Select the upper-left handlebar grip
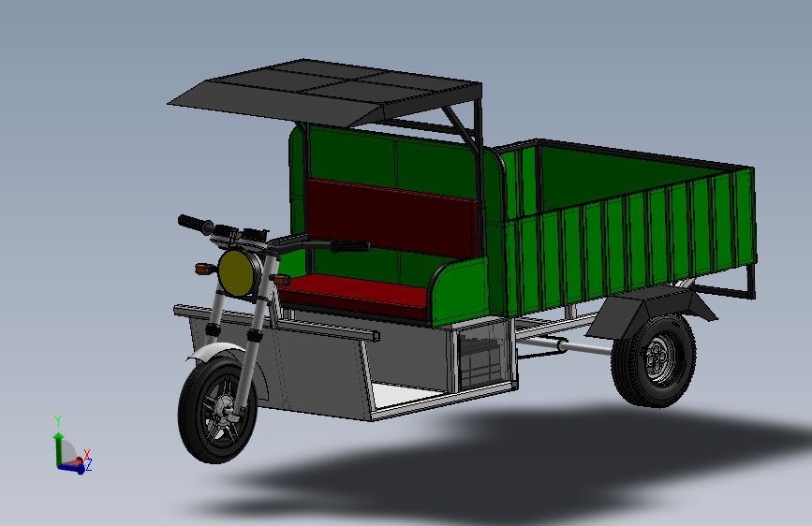 pyautogui.click(x=194, y=223)
